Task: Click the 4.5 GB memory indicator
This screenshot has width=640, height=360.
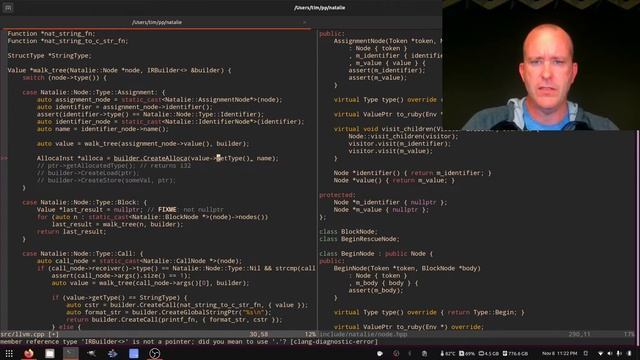Action: (x=488, y=353)
